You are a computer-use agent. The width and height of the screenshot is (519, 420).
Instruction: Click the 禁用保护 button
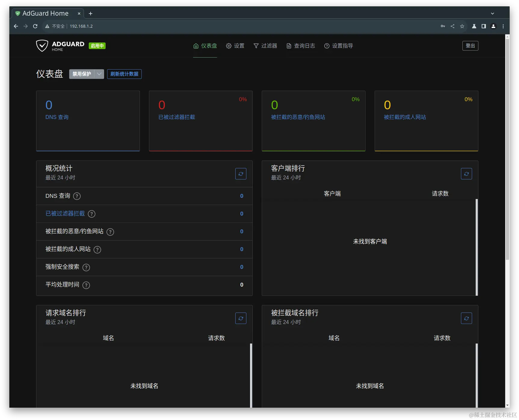tap(82, 74)
